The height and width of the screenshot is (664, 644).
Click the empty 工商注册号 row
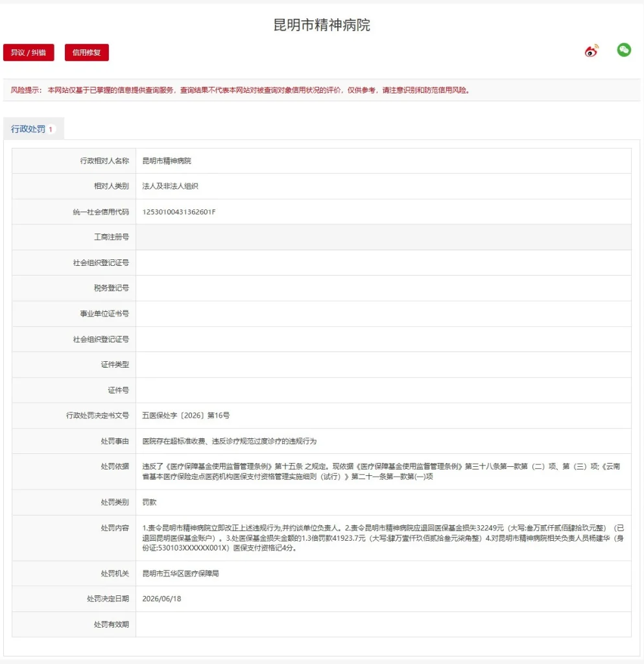[322, 237]
